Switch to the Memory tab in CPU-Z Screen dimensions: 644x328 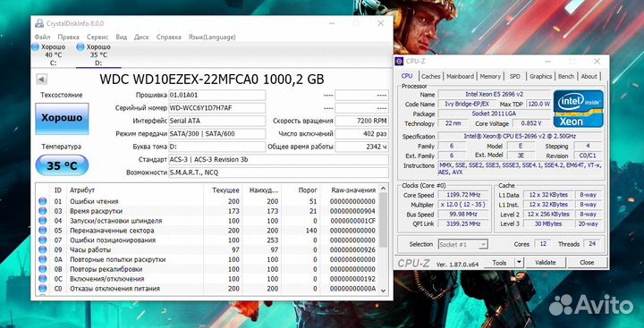[x=490, y=76]
